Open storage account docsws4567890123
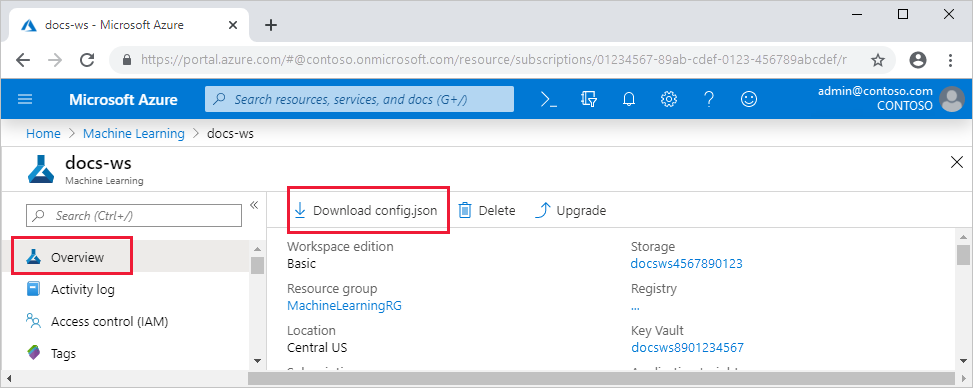973x388 pixels. point(686,263)
